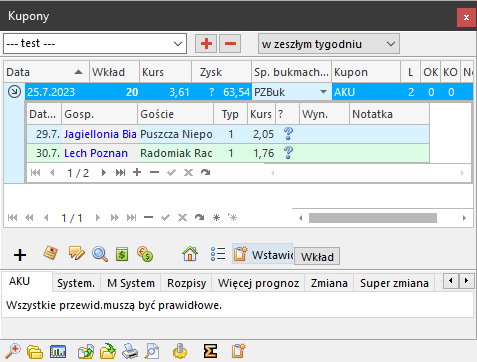Switch to the System. tab
Viewport: 477px width, 362px height.
click(x=76, y=283)
